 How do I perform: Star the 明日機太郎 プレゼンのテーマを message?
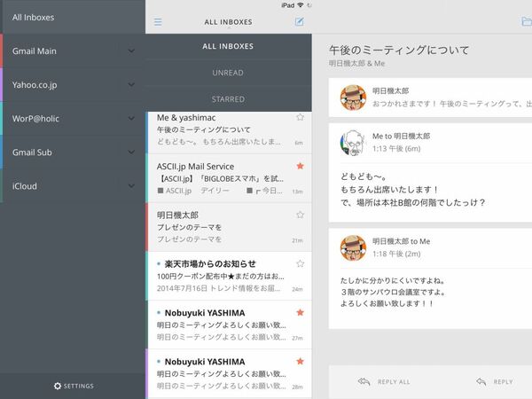click(x=300, y=215)
